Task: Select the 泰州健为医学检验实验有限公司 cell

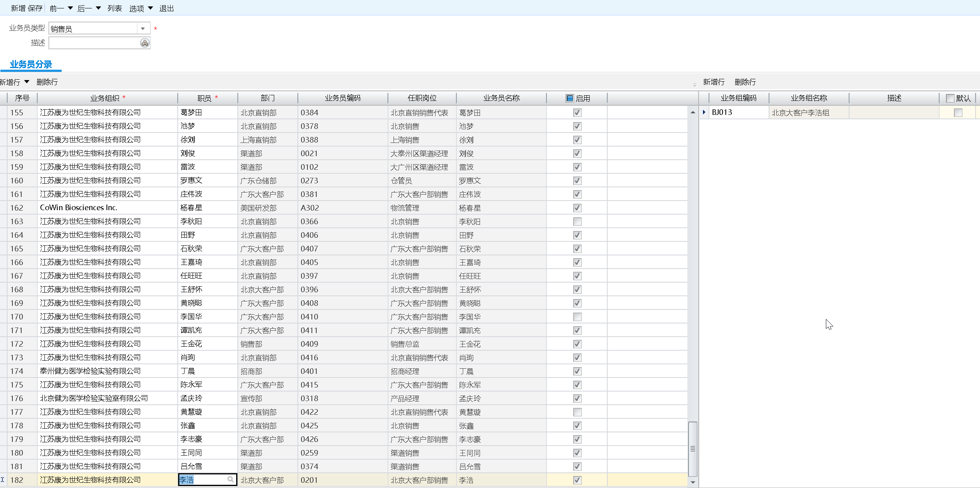Action: (x=107, y=371)
